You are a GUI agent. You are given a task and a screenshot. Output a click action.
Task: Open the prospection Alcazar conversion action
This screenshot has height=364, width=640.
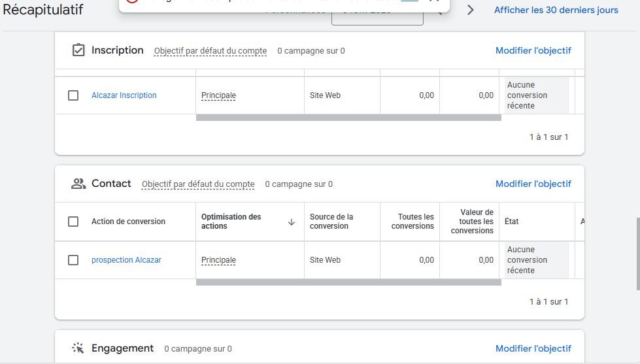click(x=126, y=260)
